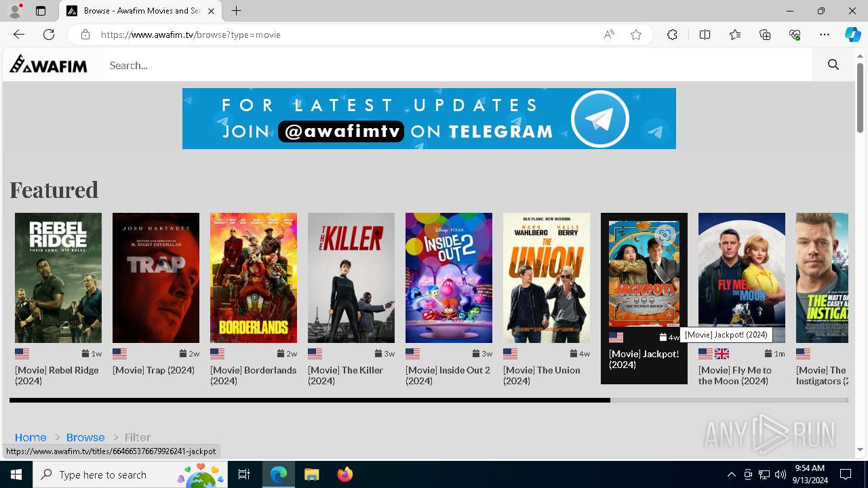Open The Instigators movie poster
Viewport: 868px width, 488px height.
(822, 278)
